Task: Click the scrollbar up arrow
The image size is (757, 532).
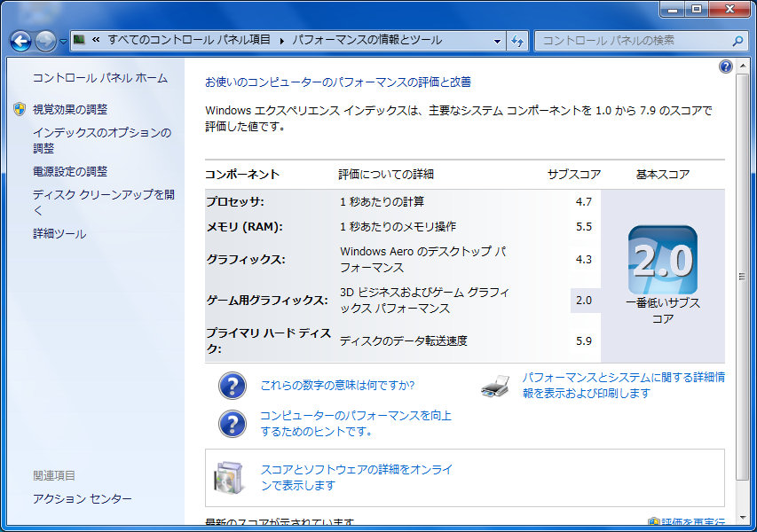Action: pyautogui.click(x=742, y=65)
